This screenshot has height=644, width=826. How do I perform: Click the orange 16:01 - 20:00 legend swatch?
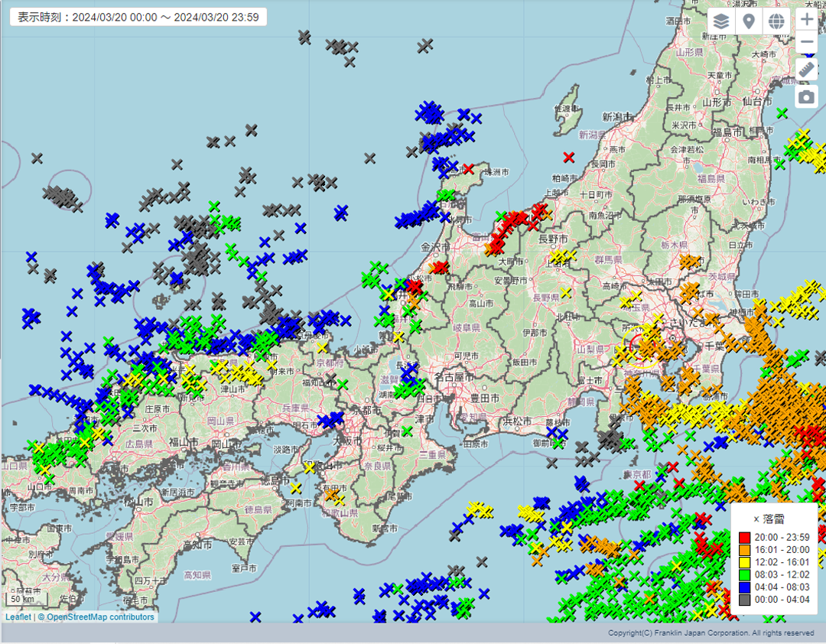pos(745,550)
